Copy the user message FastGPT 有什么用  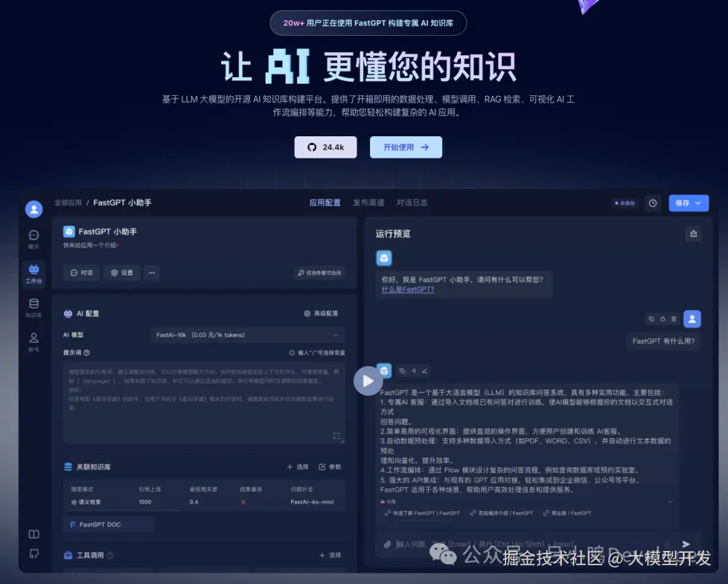pyautogui.click(x=651, y=319)
